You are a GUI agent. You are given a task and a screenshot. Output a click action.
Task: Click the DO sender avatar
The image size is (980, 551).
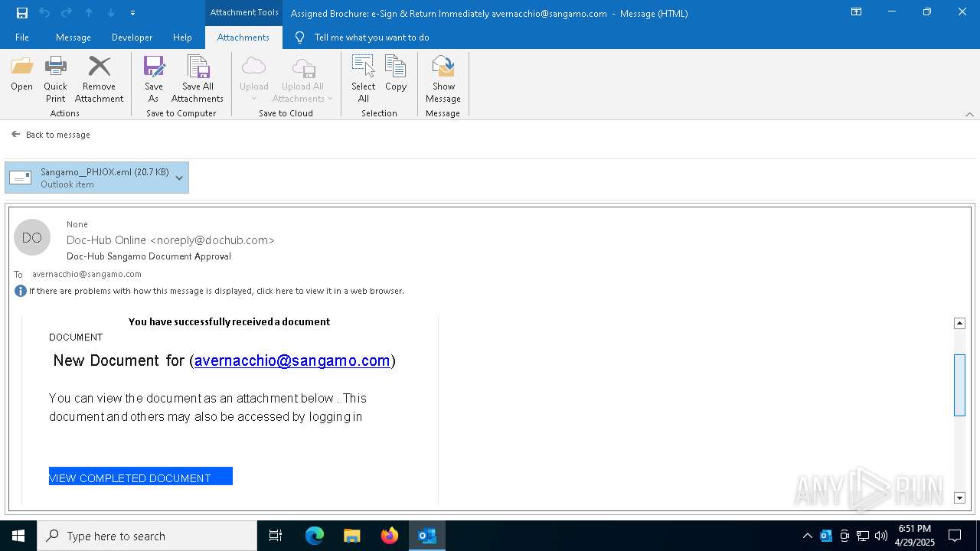[32, 238]
